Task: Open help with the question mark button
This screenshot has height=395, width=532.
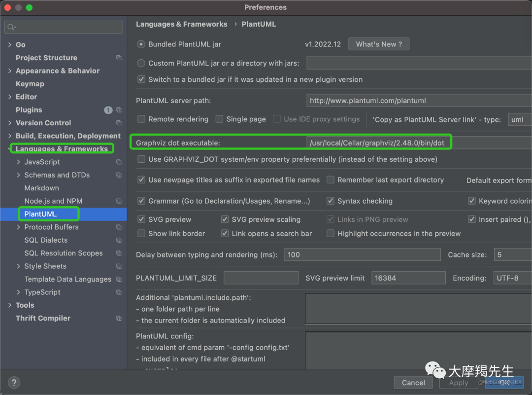Action: [x=14, y=383]
